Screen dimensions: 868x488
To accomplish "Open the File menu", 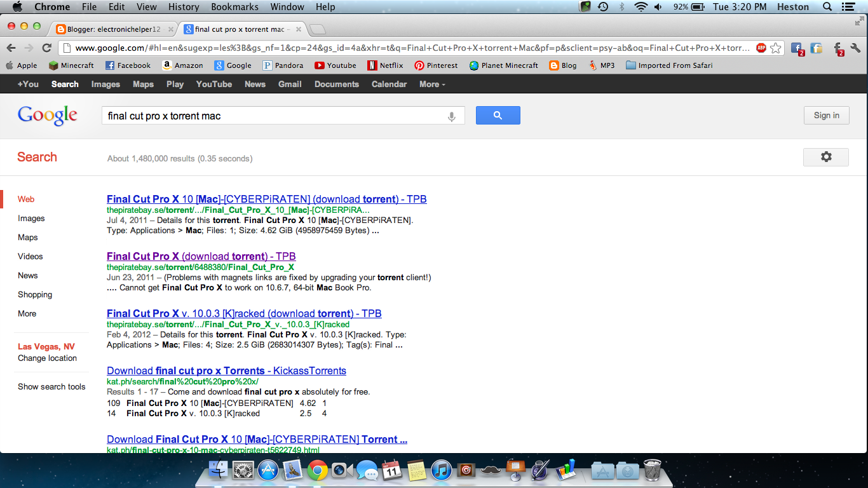I will pos(89,7).
